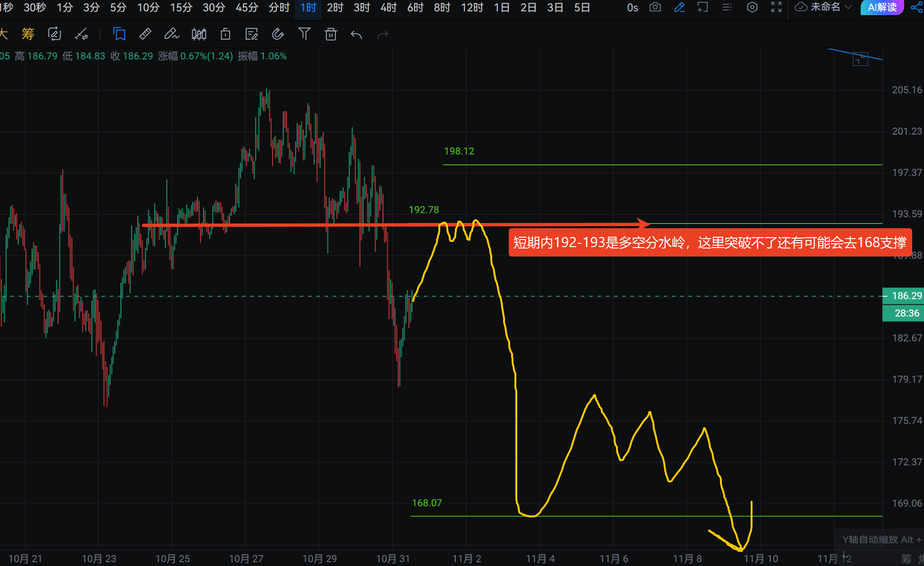Switch to the 4时 timeframe tab

388,8
